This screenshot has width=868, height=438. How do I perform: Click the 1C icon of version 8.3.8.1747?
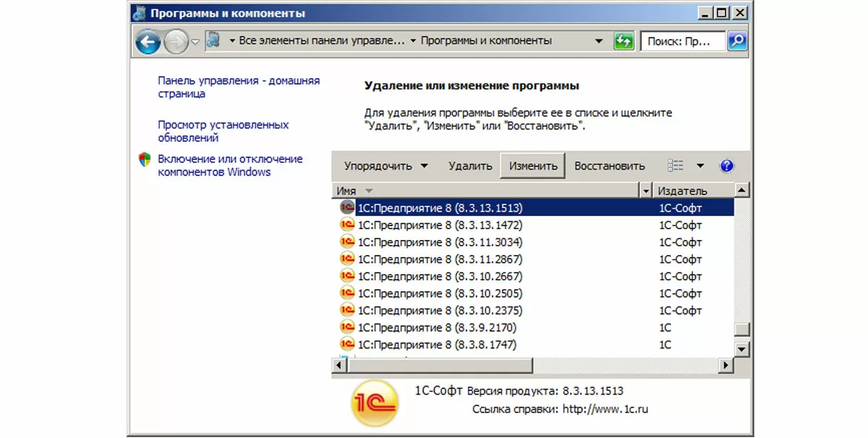coord(347,345)
